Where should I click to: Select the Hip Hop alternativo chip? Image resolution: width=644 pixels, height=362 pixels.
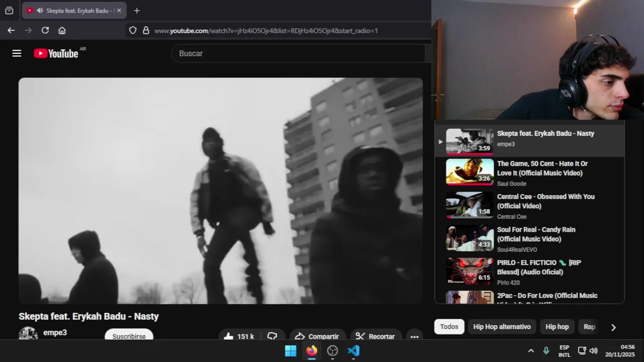point(502,327)
